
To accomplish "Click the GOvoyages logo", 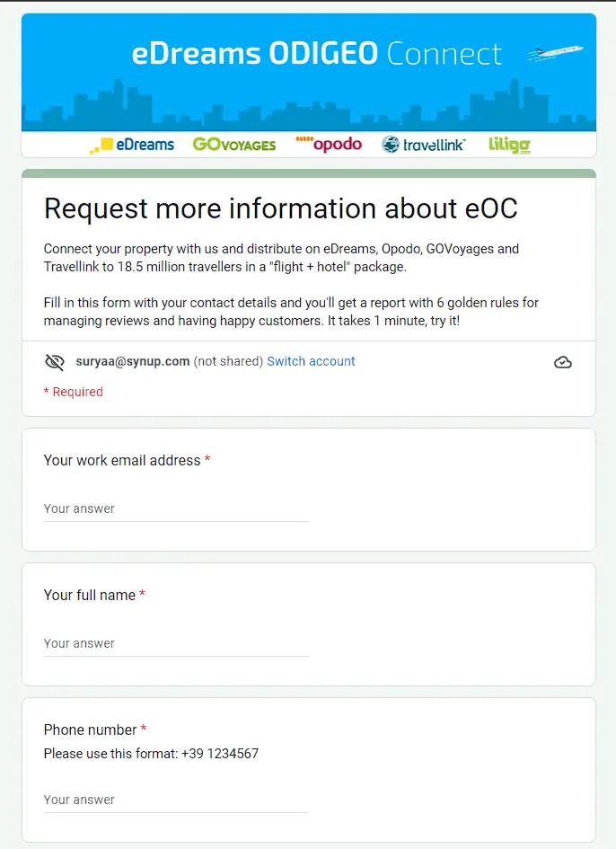I will click(x=234, y=145).
